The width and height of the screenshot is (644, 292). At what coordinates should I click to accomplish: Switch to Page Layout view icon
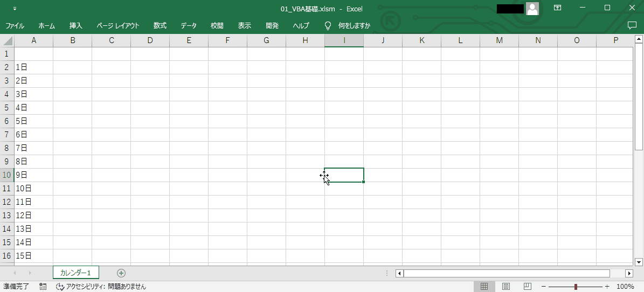click(506, 286)
